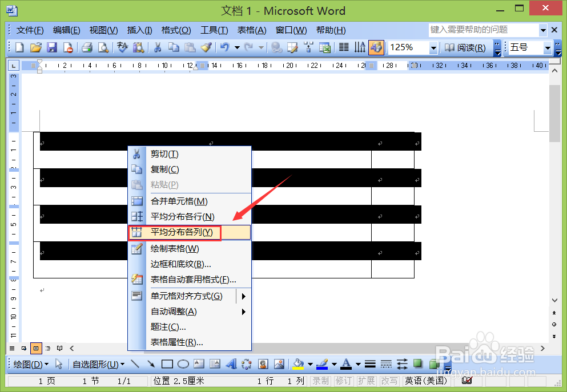
Task: Switch to Normal view
Action: [12, 348]
